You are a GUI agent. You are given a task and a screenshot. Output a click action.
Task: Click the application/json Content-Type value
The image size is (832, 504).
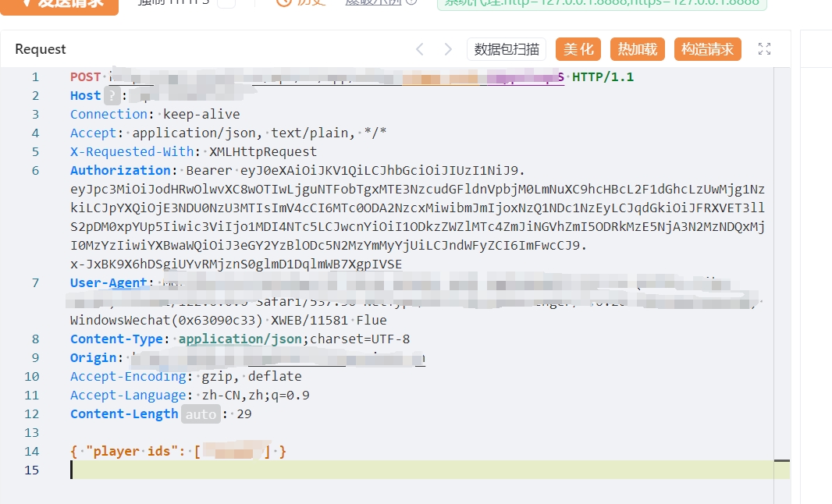(240, 339)
